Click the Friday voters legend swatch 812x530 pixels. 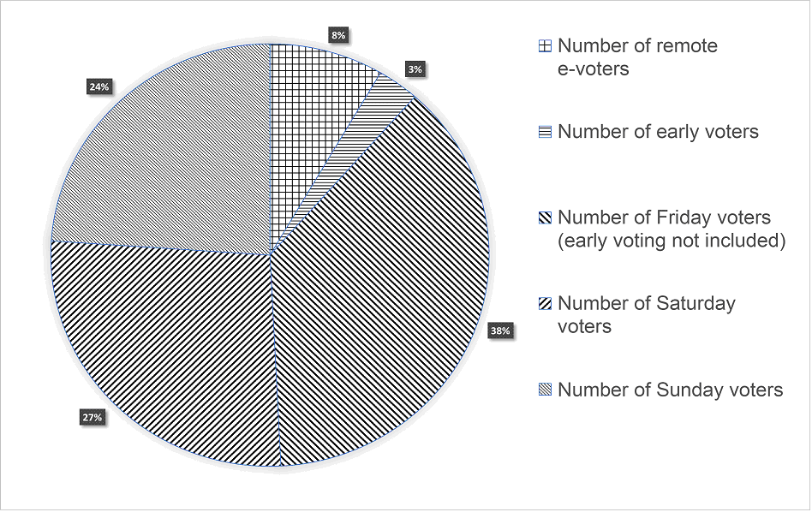(546, 218)
